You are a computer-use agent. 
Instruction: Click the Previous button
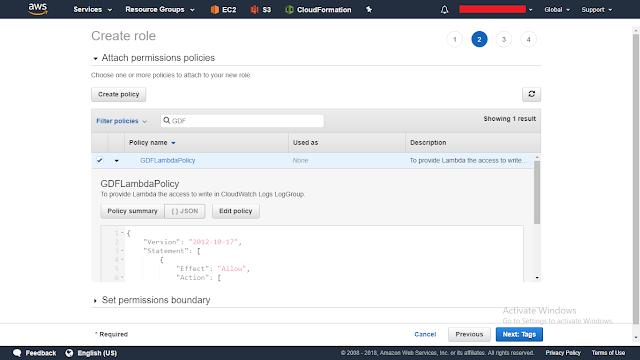coord(469,334)
